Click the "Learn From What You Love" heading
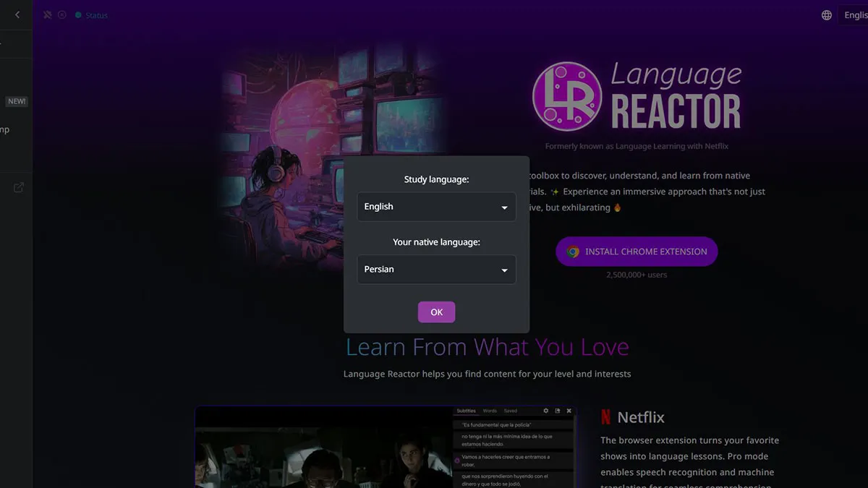Viewport: 868px width, 488px height. [x=488, y=347]
